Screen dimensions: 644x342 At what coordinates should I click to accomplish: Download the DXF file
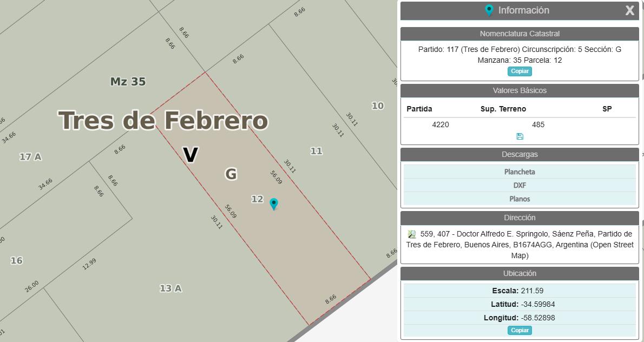[x=520, y=185]
